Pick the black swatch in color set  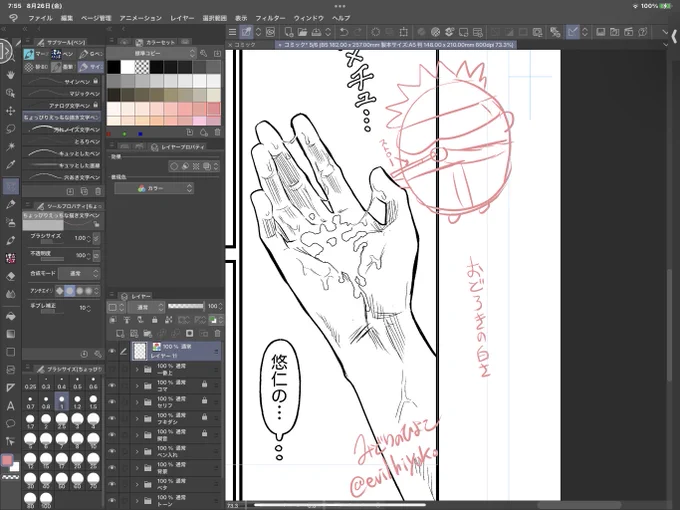tap(114, 67)
